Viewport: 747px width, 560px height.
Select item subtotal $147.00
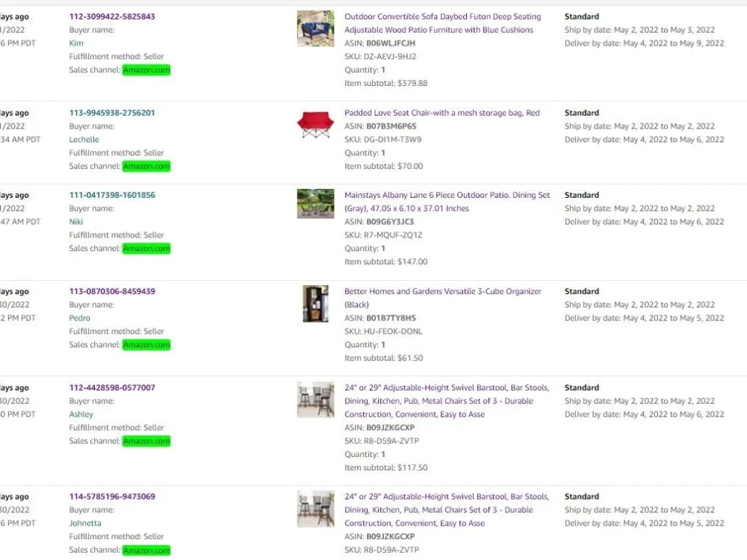(412, 261)
